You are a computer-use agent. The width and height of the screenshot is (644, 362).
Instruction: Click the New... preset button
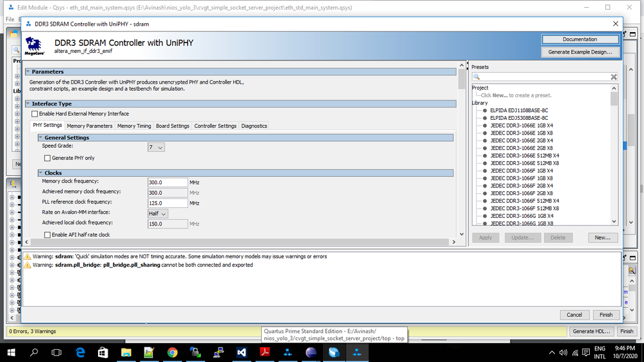[x=603, y=238]
